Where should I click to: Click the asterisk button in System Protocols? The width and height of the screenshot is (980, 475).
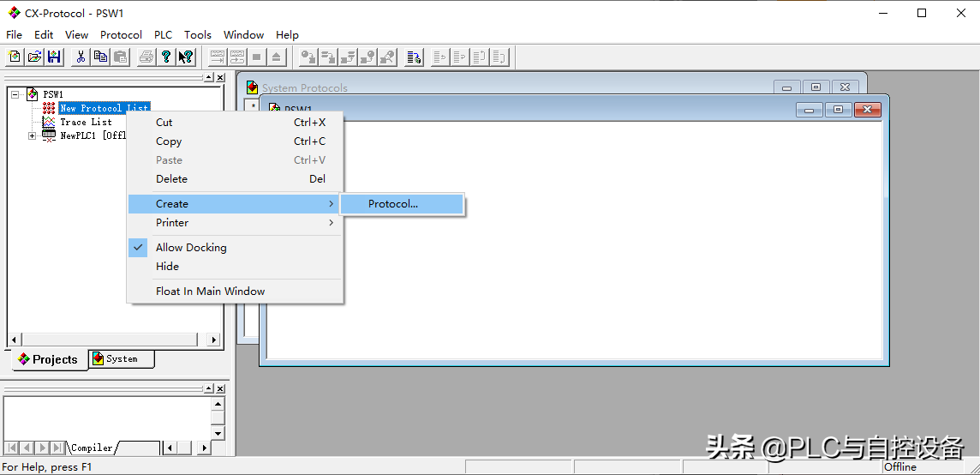253,105
